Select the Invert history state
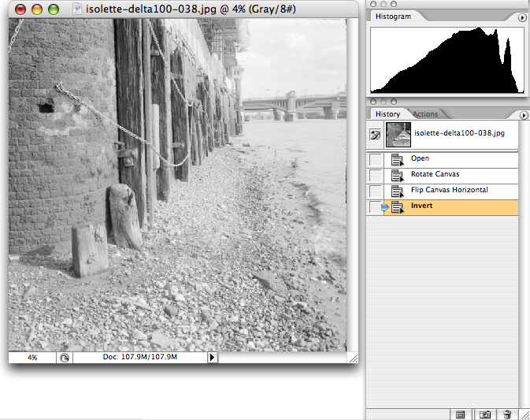Viewport: 530px width, 420px height. point(451,206)
